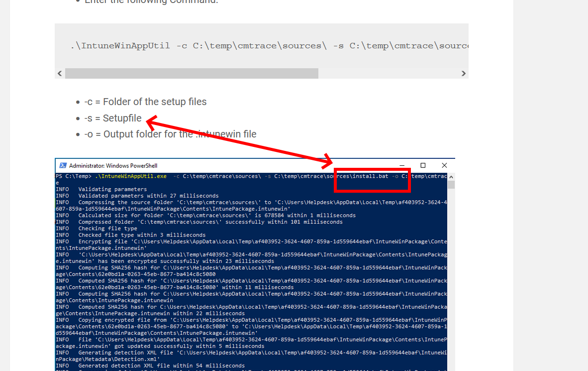588x371 pixels.
Task: Click the PowerShell icon in the window title bar
Action: [63, 166]
